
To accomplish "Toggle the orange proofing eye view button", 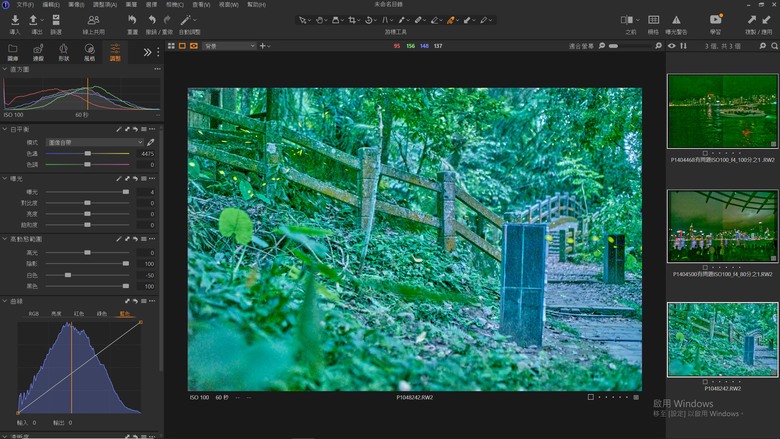I will (x=194, y=46).
